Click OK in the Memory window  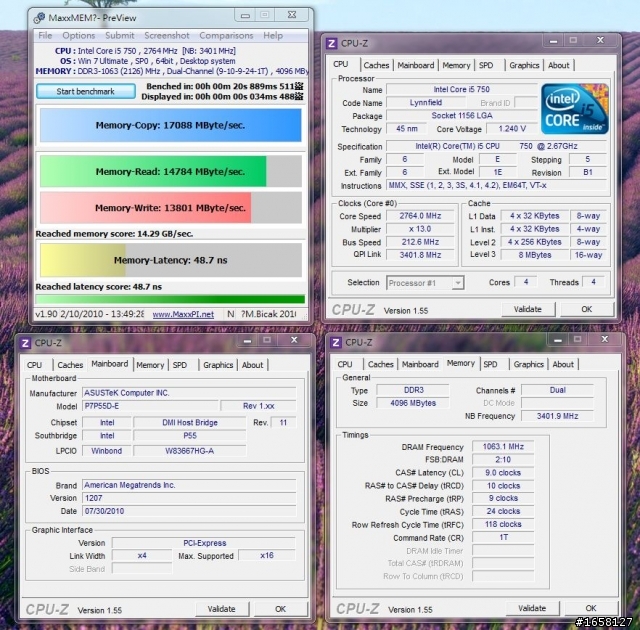(591, 608)
